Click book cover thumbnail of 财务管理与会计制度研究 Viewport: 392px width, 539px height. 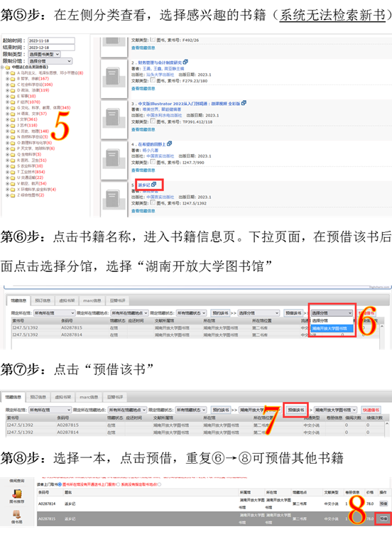point(114,78)
